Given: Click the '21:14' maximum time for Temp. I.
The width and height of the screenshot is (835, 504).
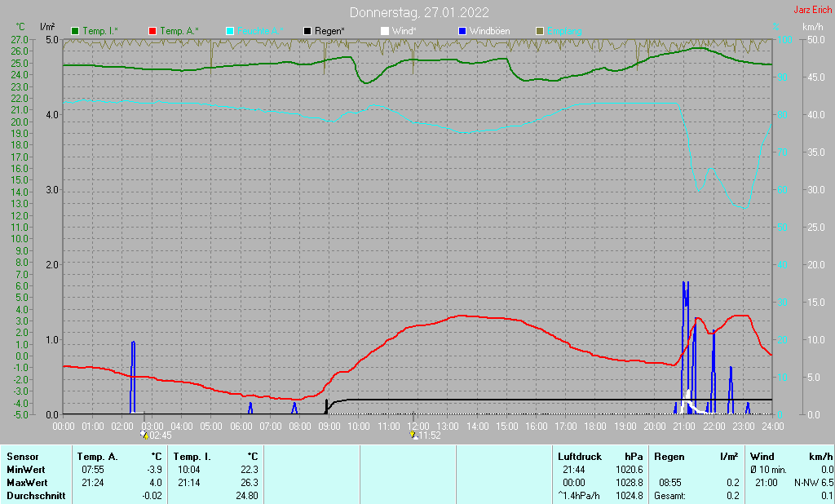Looking at the screenshot, I should click(189, 483).
